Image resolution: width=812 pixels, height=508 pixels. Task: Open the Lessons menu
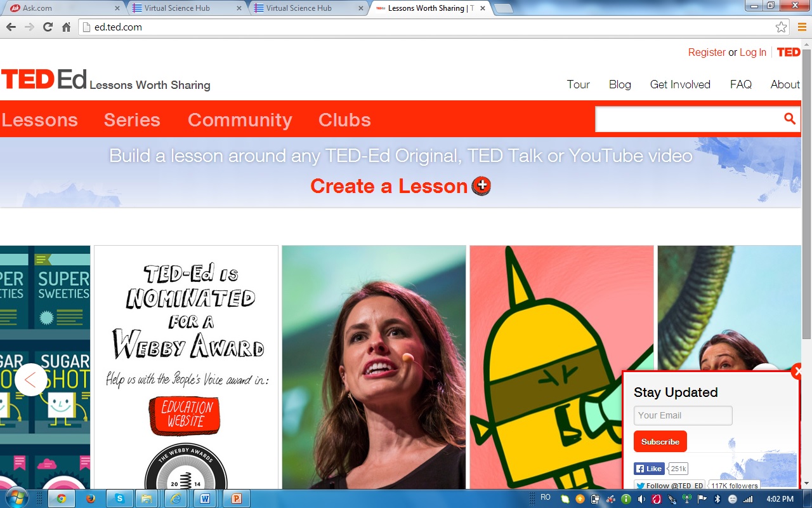click(39, 120)
